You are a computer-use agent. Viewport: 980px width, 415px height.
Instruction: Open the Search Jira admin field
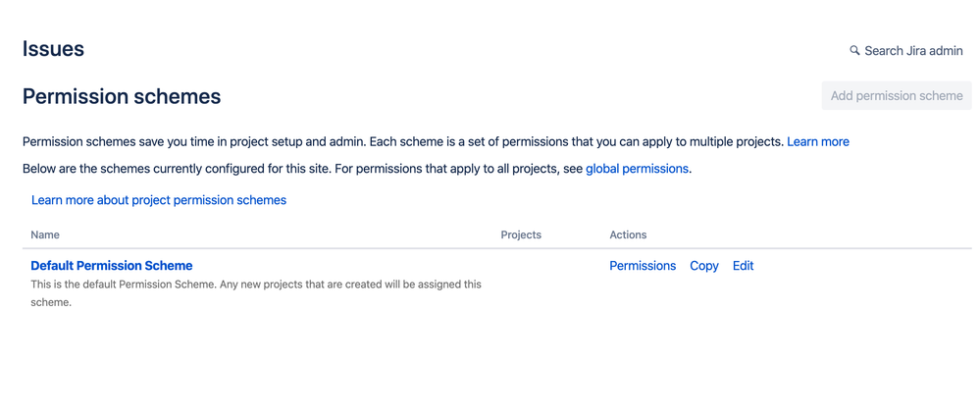pos(906,51)
